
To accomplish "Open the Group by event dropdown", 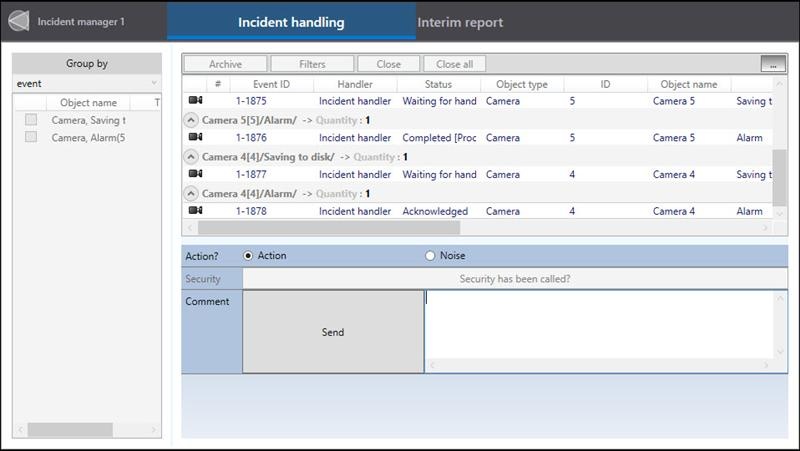I will [87, 83].
